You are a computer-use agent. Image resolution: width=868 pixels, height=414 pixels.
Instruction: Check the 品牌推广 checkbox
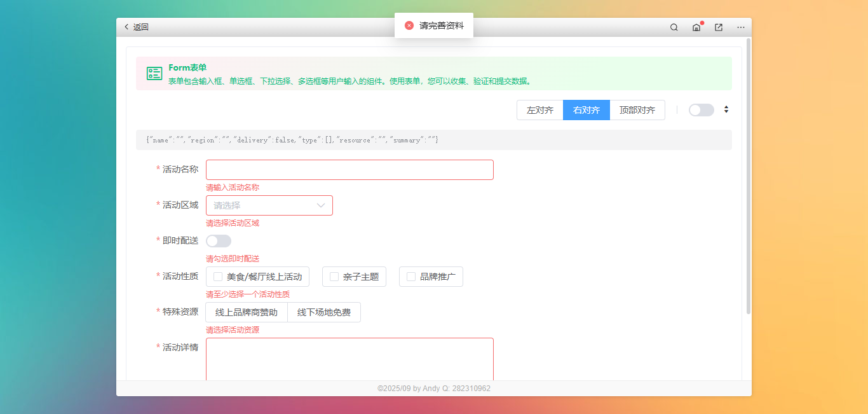[410, 276]
